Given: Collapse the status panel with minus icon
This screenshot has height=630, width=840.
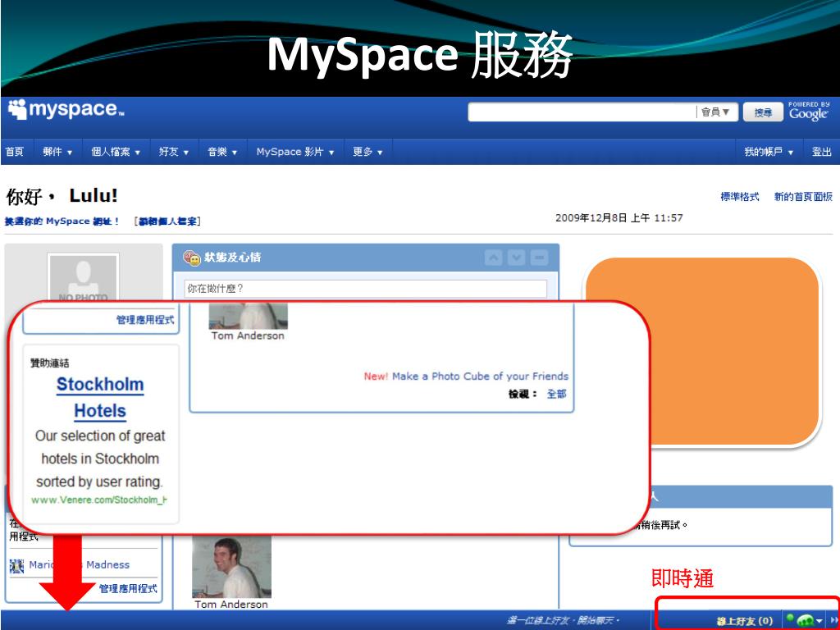Looking at the screenshot, I should tap(540, 258).
